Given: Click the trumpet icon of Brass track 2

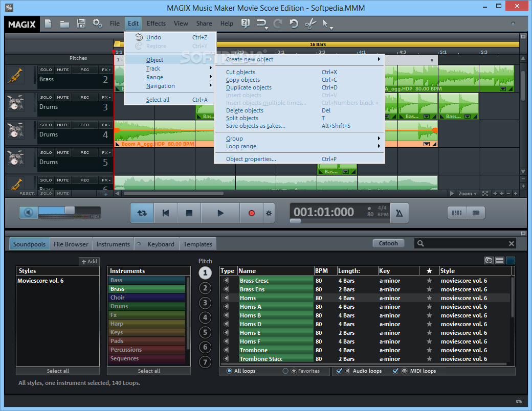Looking at the screenshot, I should click(x=15, y=76).
